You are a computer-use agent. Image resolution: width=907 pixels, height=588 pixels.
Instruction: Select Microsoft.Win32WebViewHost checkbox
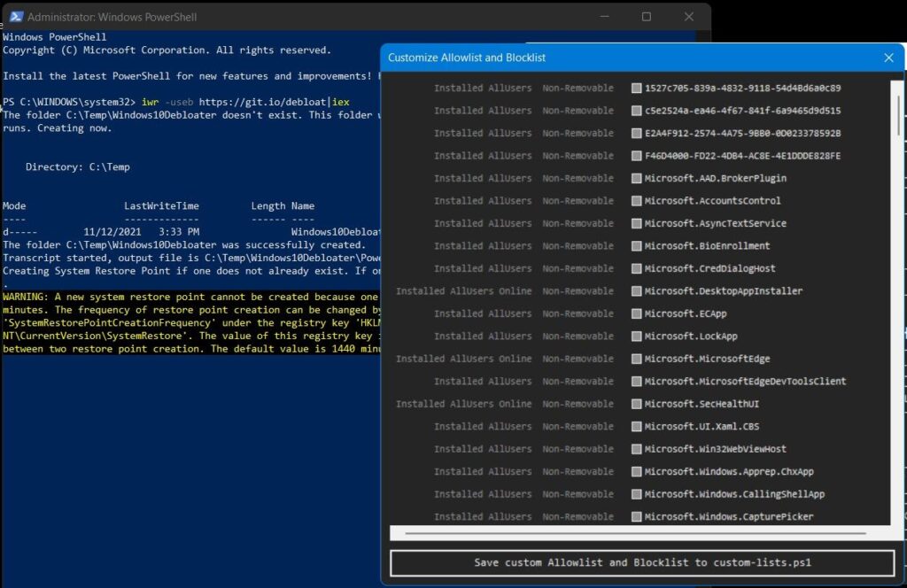636,449
